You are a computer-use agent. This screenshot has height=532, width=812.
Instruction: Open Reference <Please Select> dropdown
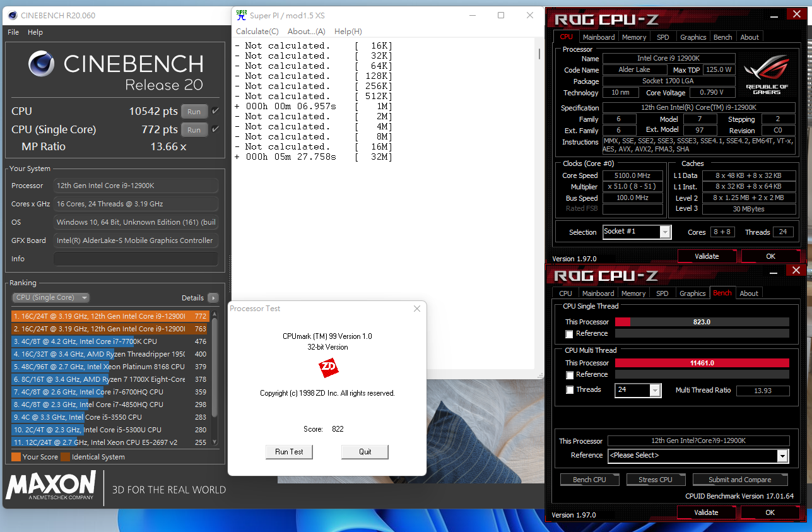(x=698, y=456)
